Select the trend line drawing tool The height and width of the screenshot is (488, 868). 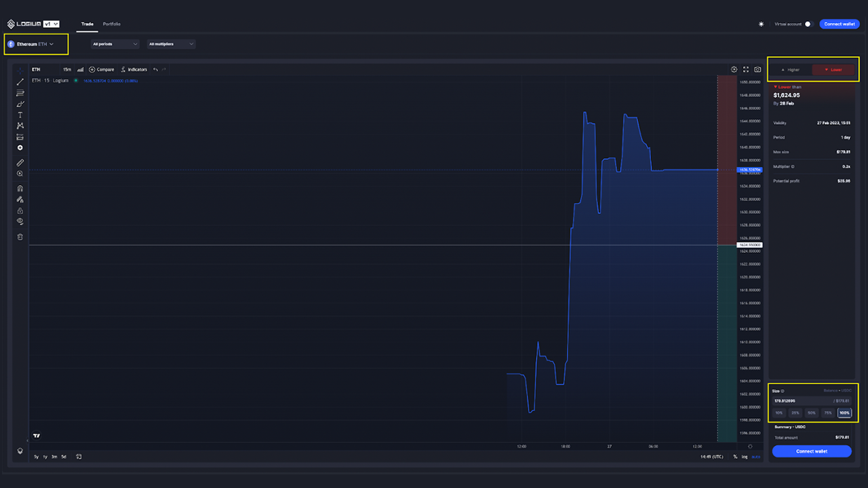[x=20, y=81]
